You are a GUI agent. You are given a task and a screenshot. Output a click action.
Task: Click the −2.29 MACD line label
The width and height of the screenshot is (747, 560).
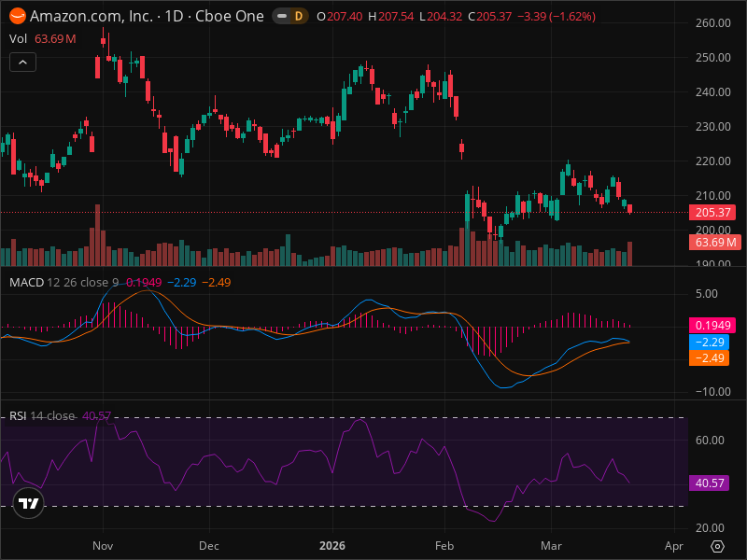click(x=710, y=342)
